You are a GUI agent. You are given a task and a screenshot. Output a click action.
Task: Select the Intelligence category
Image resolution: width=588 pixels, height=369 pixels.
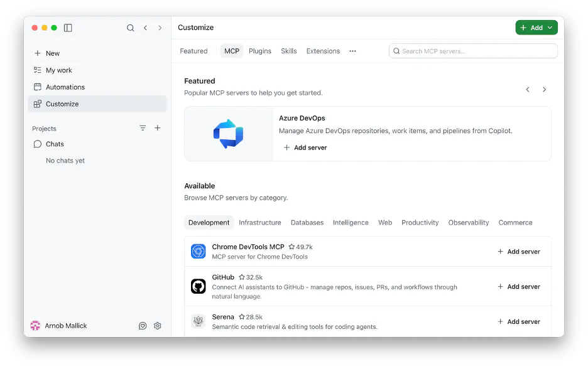coord(351,223)
